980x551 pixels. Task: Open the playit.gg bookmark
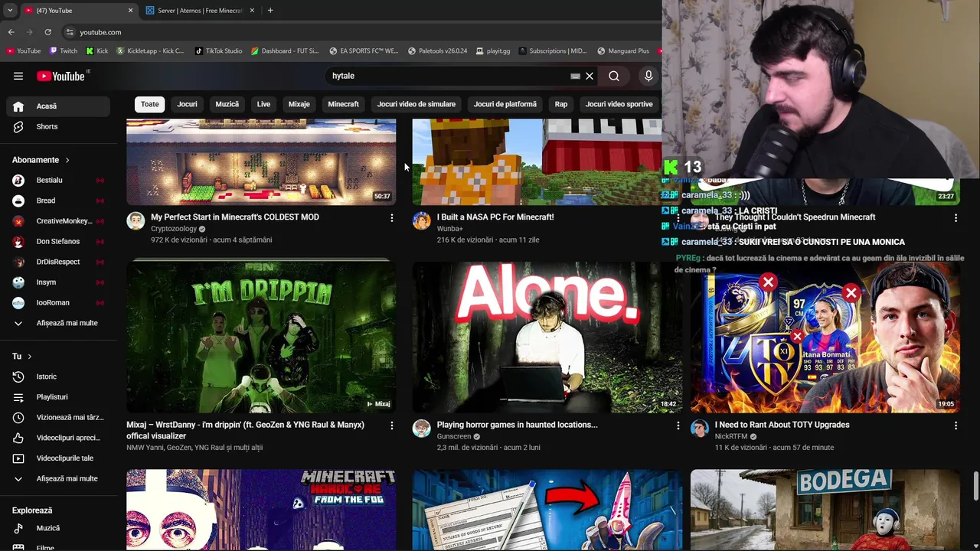tap(492, 51)
